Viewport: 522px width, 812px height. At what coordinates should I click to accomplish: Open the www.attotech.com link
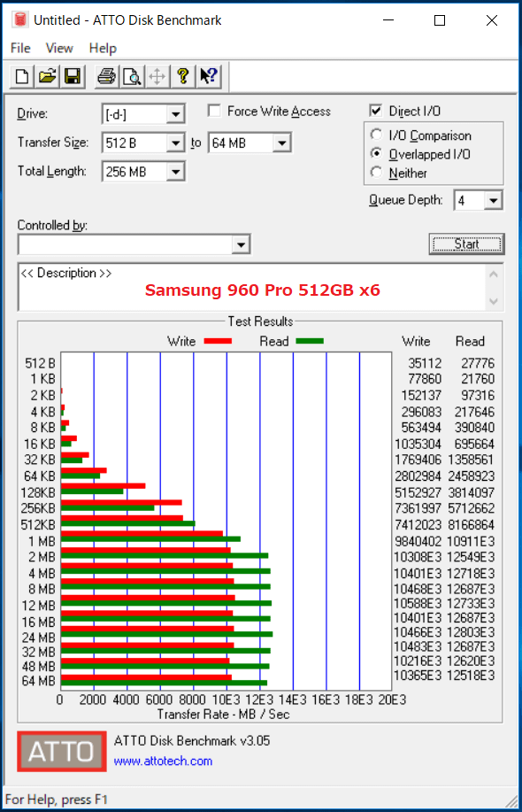point(163,761)
